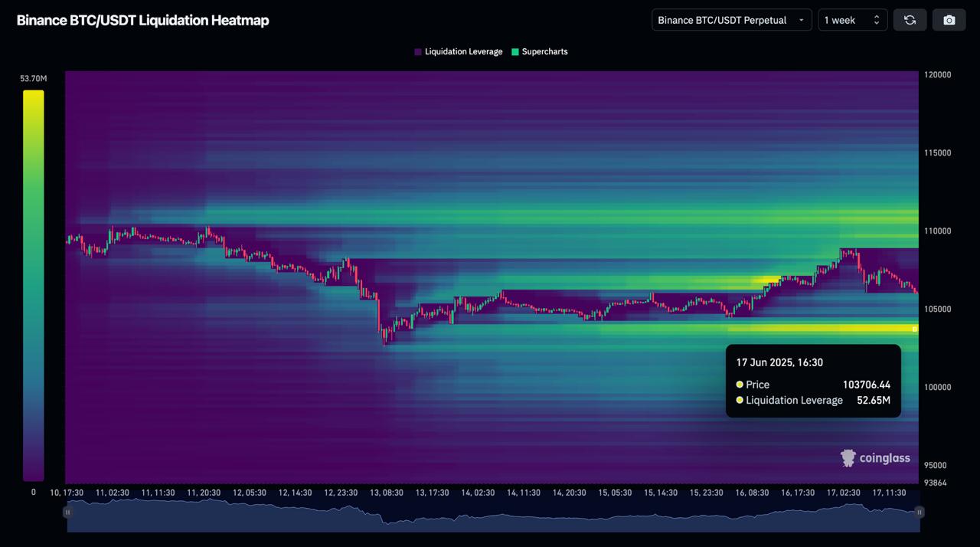Click the 100000 price axis label
This screenshot has height=547, width=980.
click(x=939, y=388)
